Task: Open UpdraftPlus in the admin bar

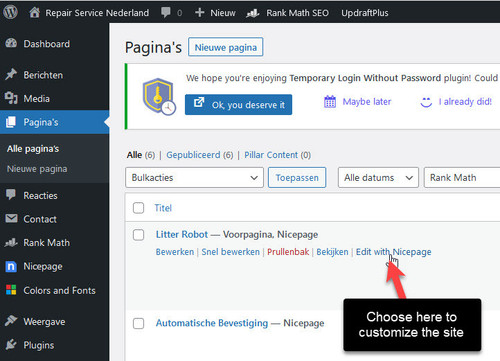Action: coord(365,13)
